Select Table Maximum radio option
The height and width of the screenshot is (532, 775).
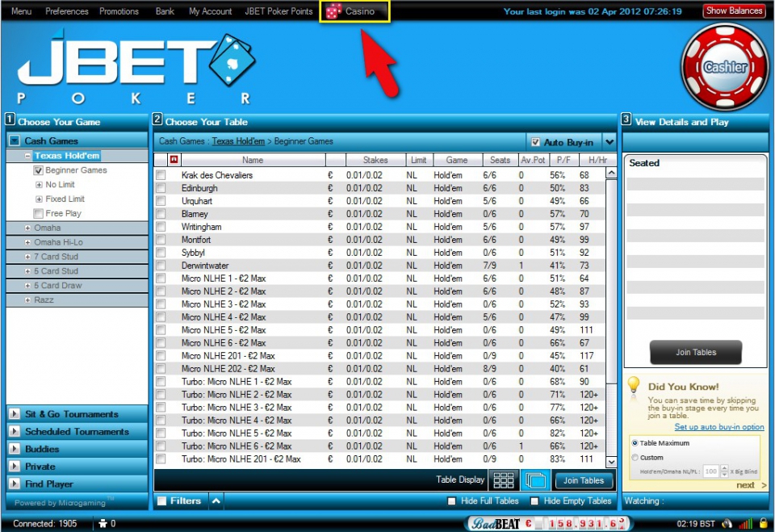coord(635,443)
